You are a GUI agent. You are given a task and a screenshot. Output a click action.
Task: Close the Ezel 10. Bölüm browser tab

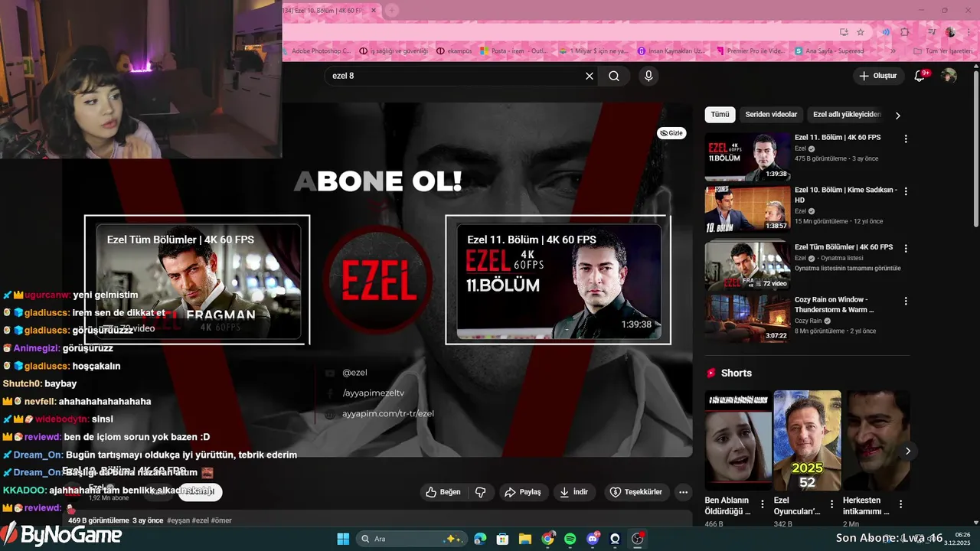click(374, 11)
